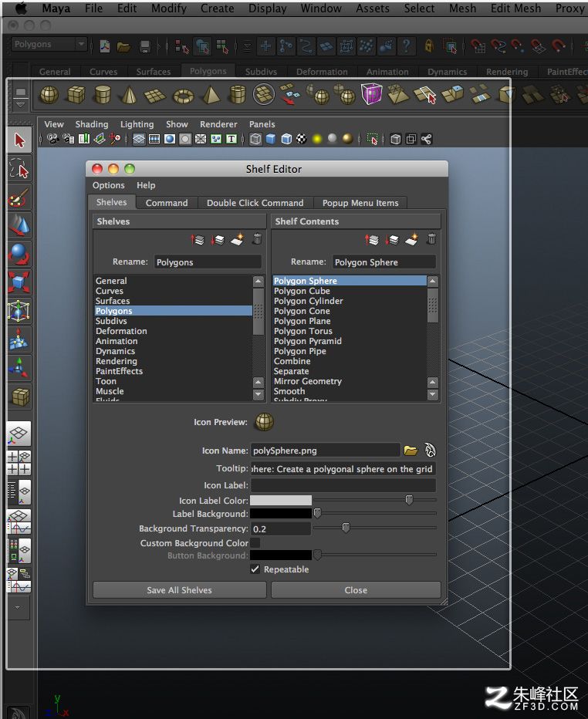
Task: Create a polygon cone from shelf
Action: (x=129, y=95)
